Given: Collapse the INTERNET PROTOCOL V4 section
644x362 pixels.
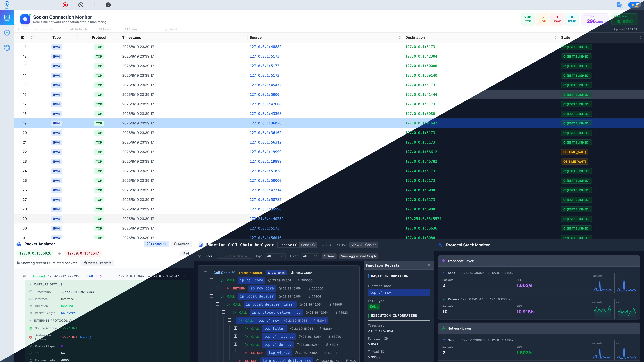Looking at the screenshot, I should coord(30,321).
